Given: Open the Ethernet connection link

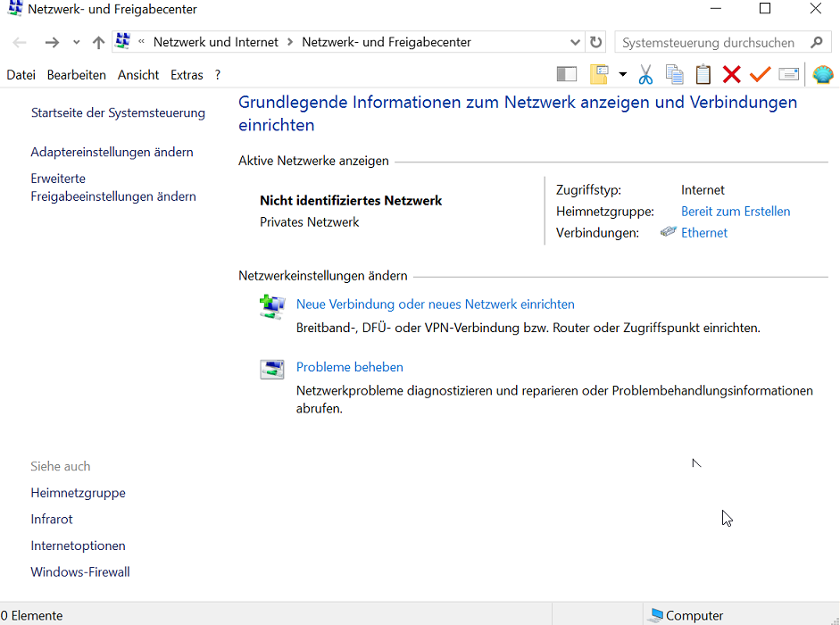Looking at the screenshot, I should coord(704,233).
